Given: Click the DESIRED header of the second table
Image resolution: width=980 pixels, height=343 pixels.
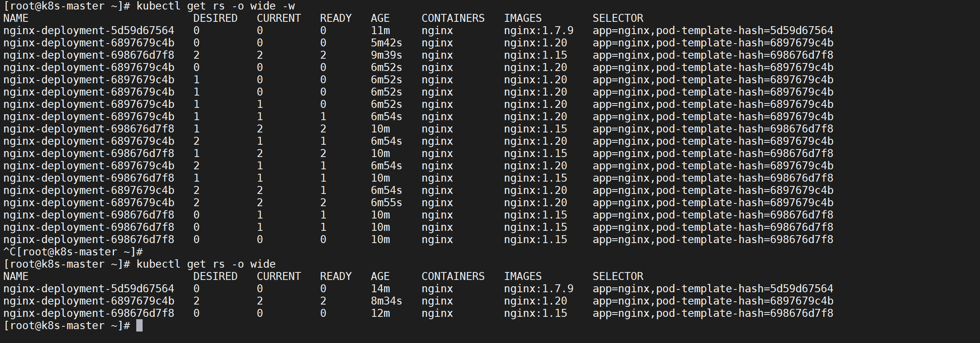Looking at the screenshot, I should pos(215,276).
